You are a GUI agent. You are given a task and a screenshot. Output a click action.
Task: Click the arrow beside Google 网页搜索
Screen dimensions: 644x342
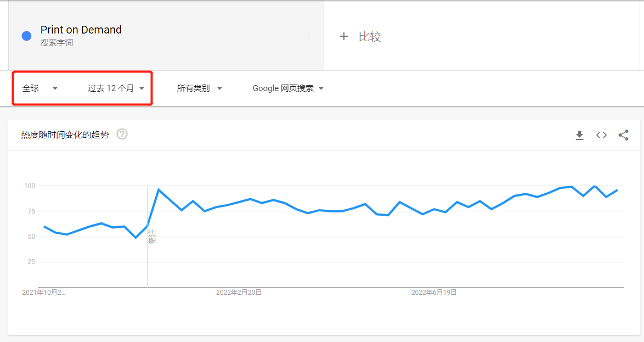[321, 88]
